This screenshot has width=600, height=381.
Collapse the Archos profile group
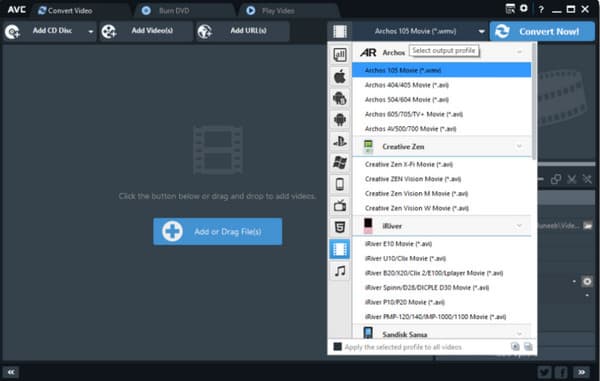[x=519, y=52]
